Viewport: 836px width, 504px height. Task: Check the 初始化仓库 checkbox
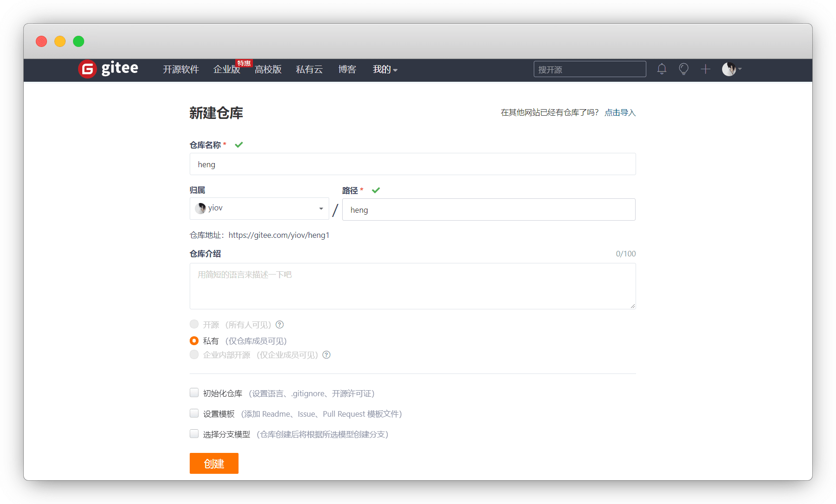tap(194, 393)
